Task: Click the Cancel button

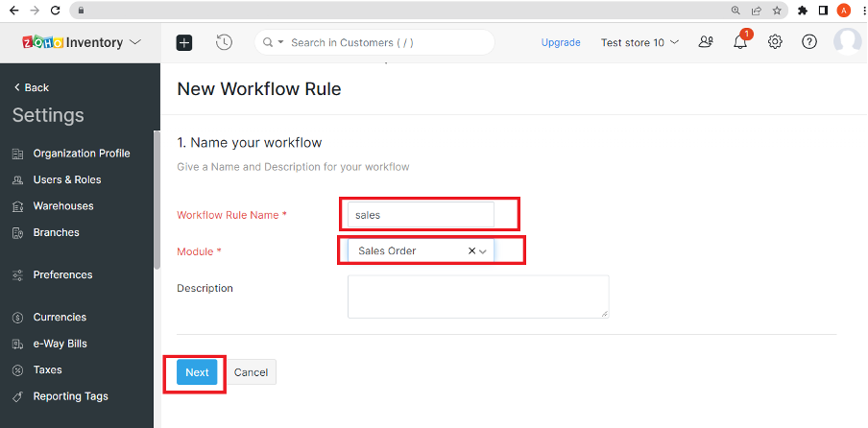Action: pyautogui.click(x=251, y=372)
